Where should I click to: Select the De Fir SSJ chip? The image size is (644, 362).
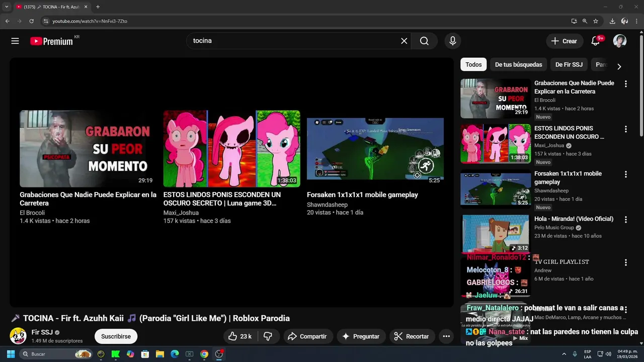pos(569,64)
